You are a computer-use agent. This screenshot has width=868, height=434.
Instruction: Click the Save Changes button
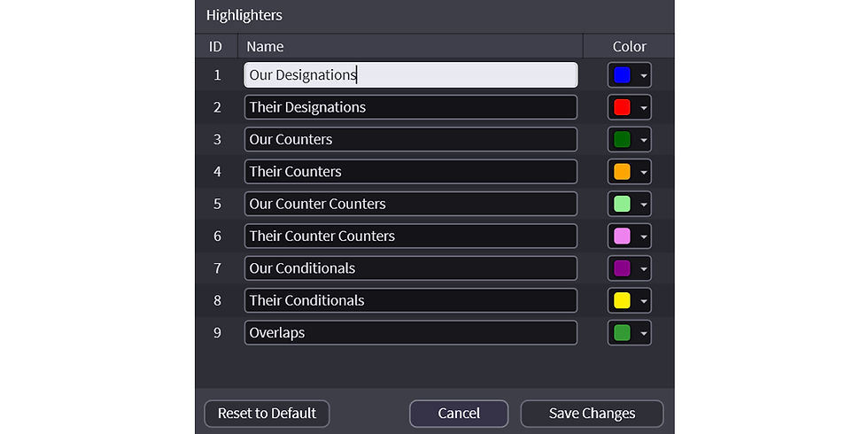592,414
